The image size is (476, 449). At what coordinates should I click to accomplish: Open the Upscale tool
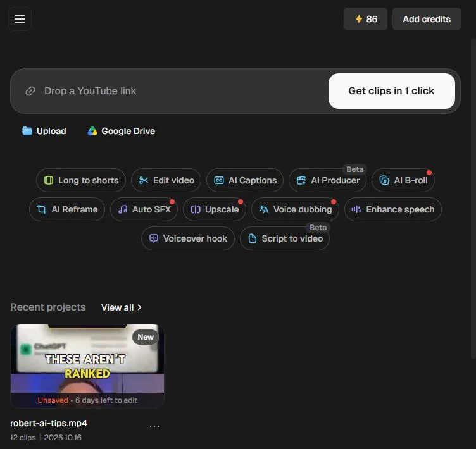tap(215, 209)
